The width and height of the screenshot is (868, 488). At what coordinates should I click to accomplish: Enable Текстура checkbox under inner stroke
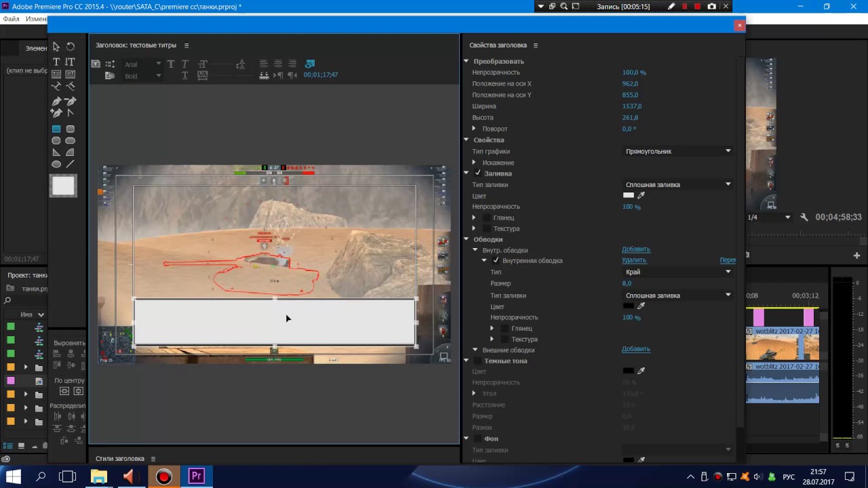505,339
